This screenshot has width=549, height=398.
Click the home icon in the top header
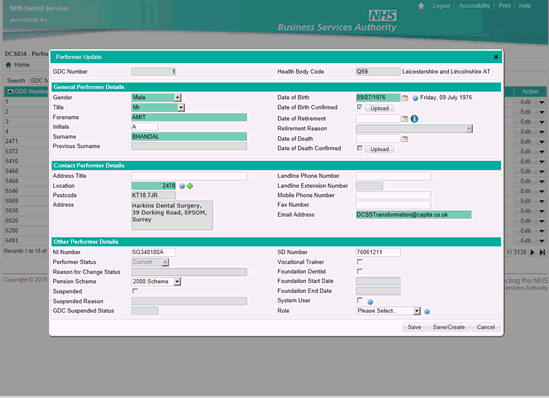[421, 6]
